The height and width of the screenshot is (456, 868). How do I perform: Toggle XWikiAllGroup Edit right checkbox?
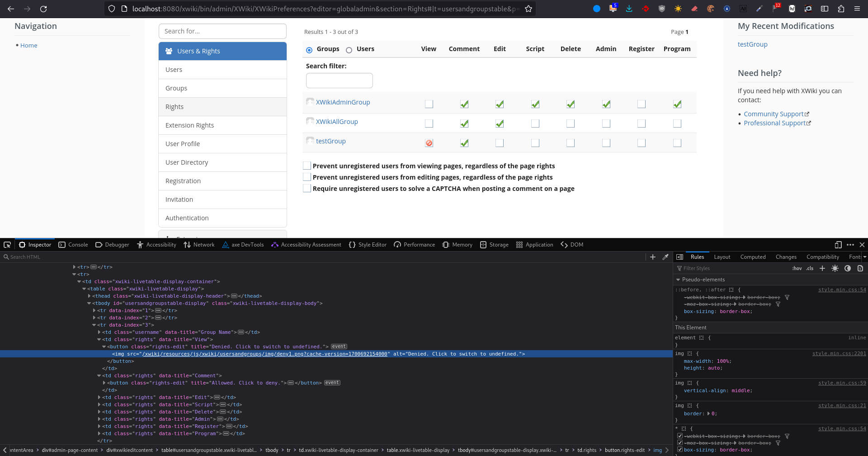click(x=500, y=123)
